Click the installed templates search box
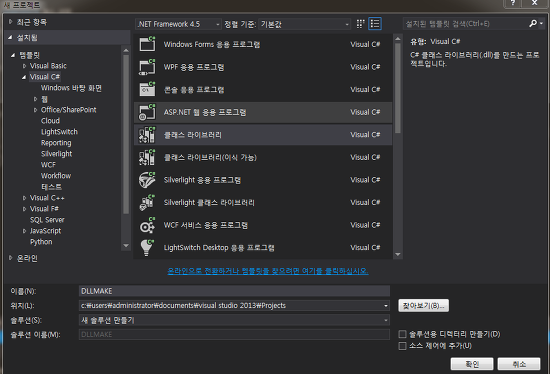Image resolution: width=550 pixels, height=374 pixels. [465, 24]
